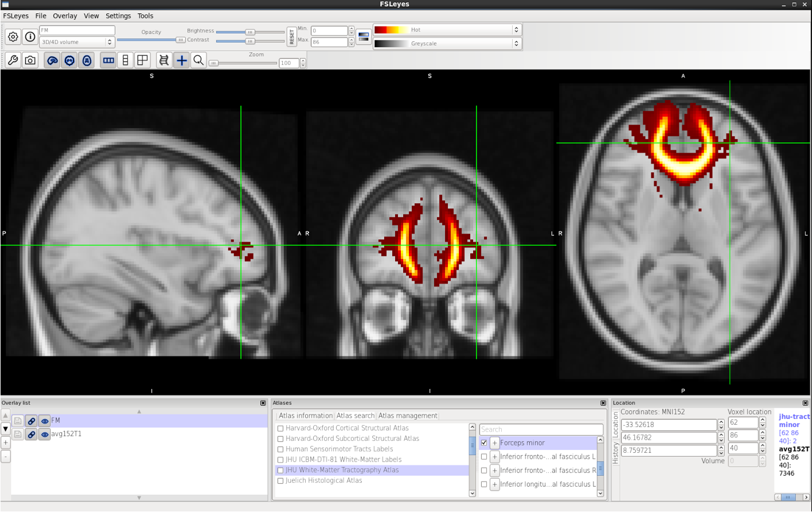Open the Settings menu
This screenshot has width=812, height=512.
point(118,16)
